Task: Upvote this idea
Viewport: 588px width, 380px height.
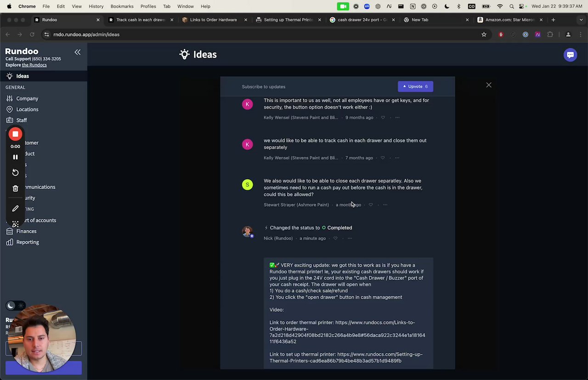Action: (415, 86)
